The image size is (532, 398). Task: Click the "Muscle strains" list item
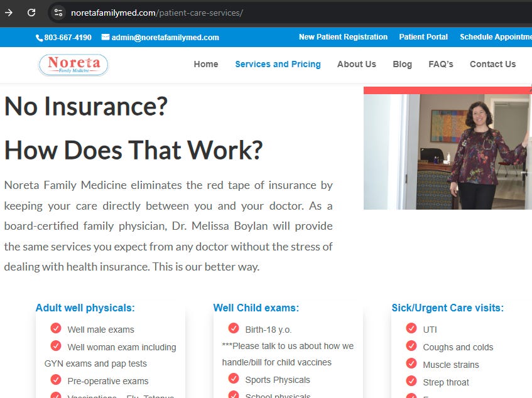tap(451, 365)
